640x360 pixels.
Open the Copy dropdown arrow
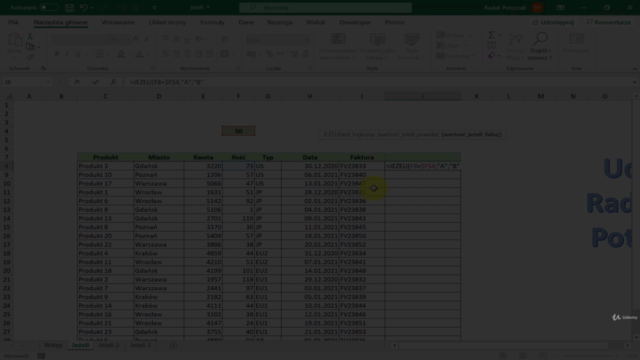[x=39, y=47]
